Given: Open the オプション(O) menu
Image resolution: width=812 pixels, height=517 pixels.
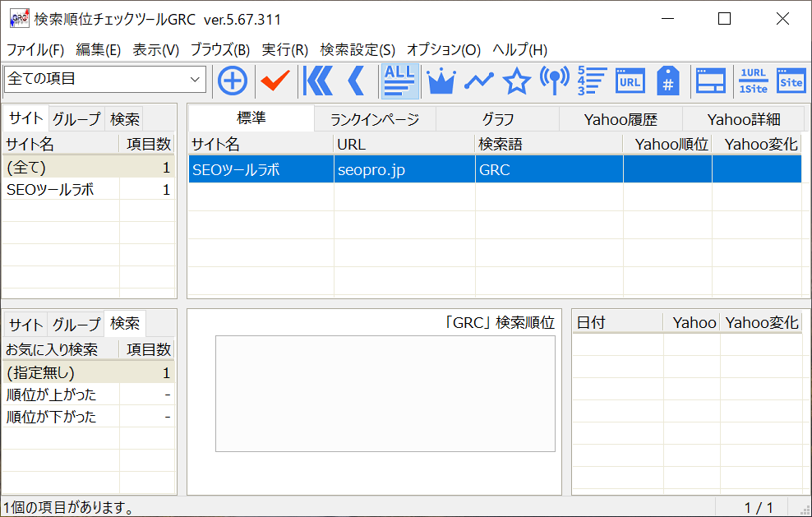Looking at the screenshot, I should pos(443,50).
